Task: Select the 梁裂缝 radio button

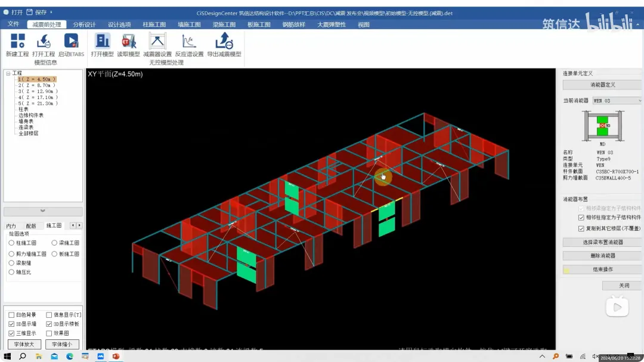Action: click(11, 263)
